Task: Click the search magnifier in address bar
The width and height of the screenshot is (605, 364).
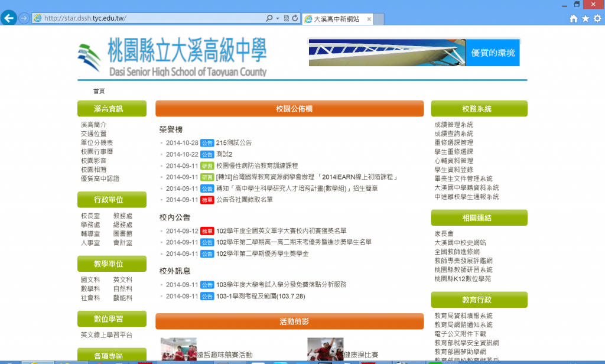Action: pyautogui.click(x=269, y=18)
